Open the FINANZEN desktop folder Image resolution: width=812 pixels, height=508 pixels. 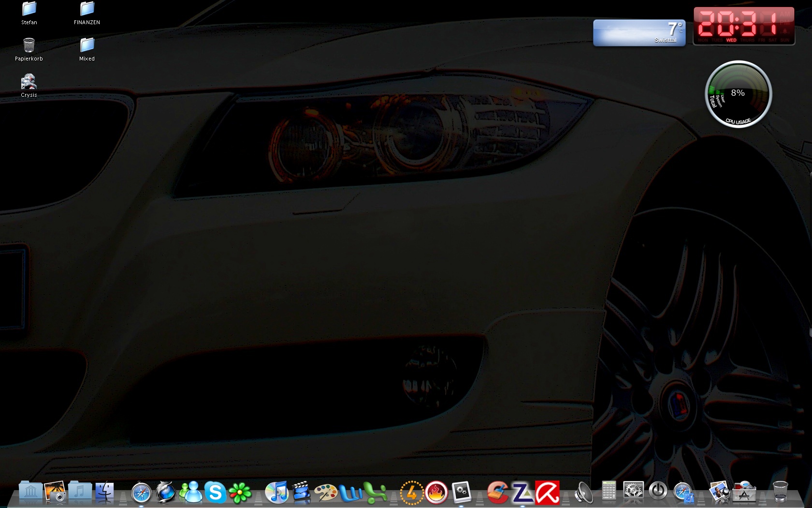[x=87, y=13]
